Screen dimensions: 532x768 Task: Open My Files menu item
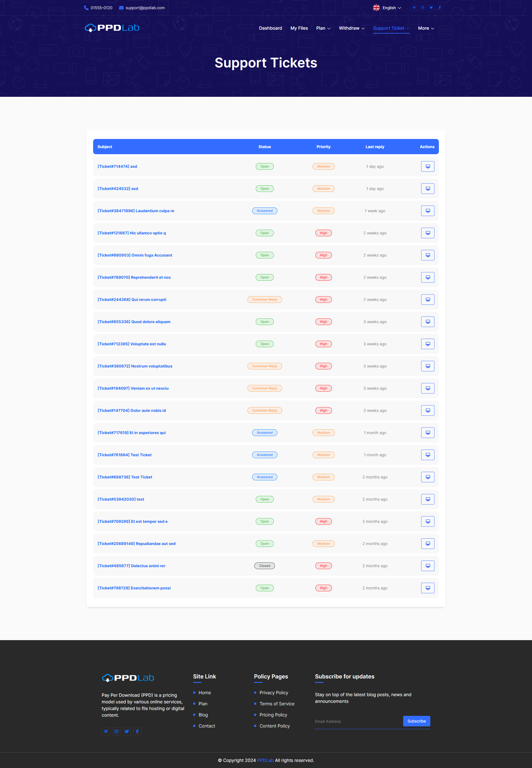point(299,28)
